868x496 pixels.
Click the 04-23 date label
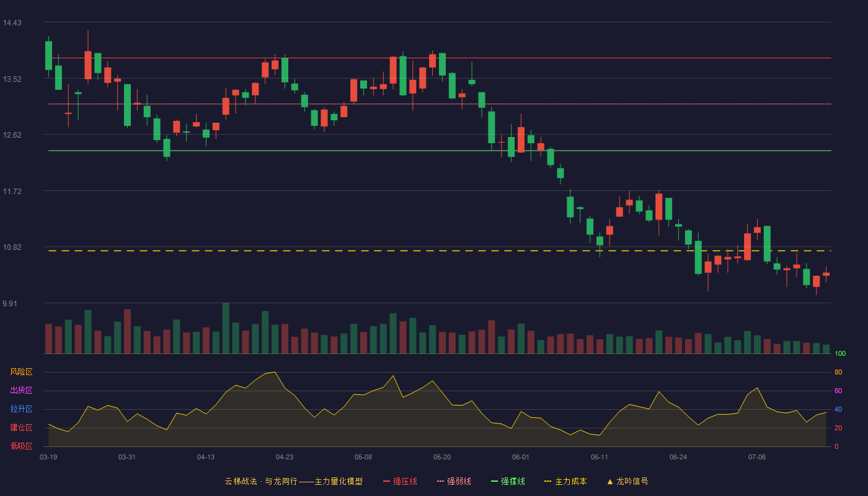coord(285,457)
